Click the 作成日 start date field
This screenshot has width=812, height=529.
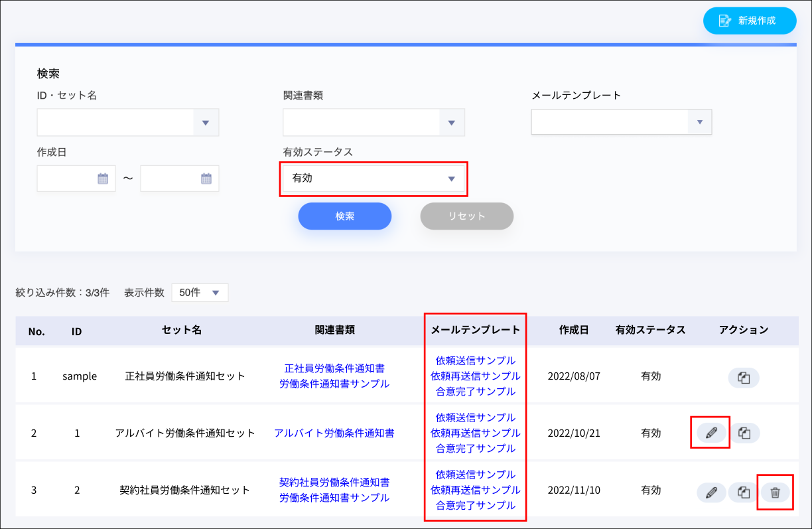66,179
